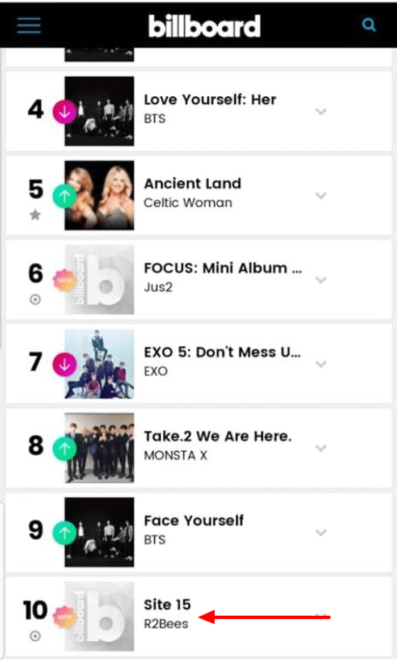397x660 pixels.
Task: Expand Take.2 We Are Here chevron
Action: point(321,448)
